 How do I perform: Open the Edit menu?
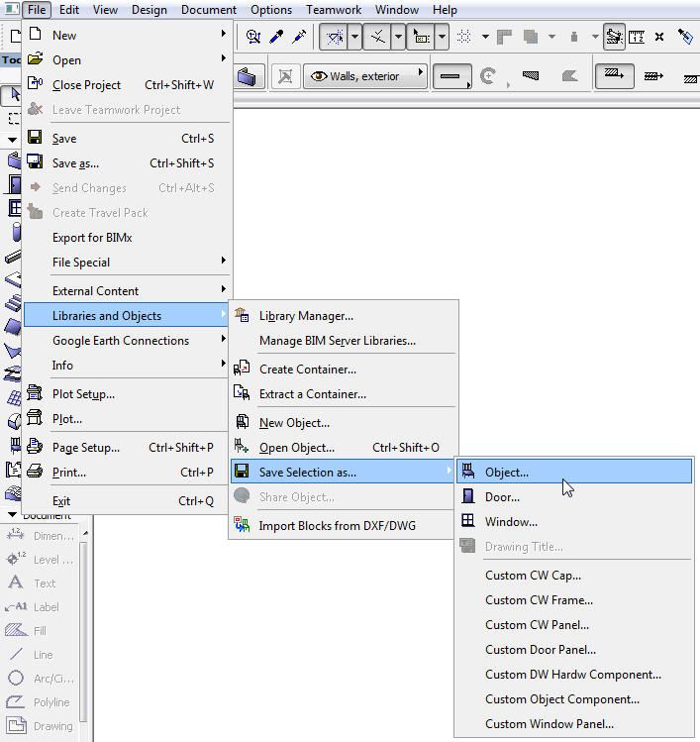(x=69, y=10)
